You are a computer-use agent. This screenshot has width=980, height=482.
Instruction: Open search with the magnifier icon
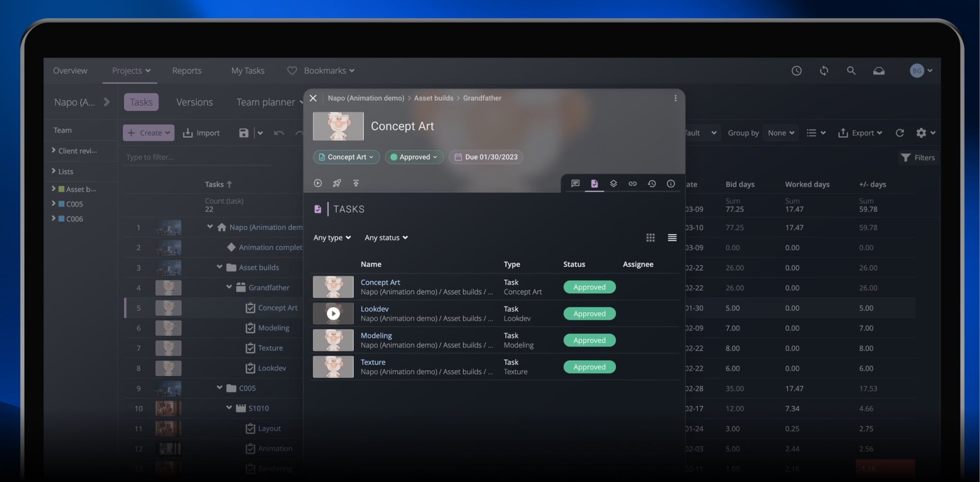tap(851, 70)
